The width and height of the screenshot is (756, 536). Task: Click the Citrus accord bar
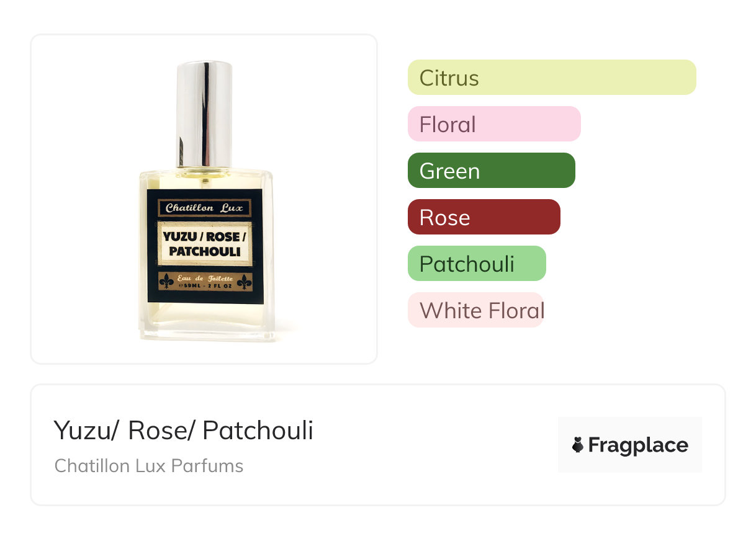[x=552, y=78]
